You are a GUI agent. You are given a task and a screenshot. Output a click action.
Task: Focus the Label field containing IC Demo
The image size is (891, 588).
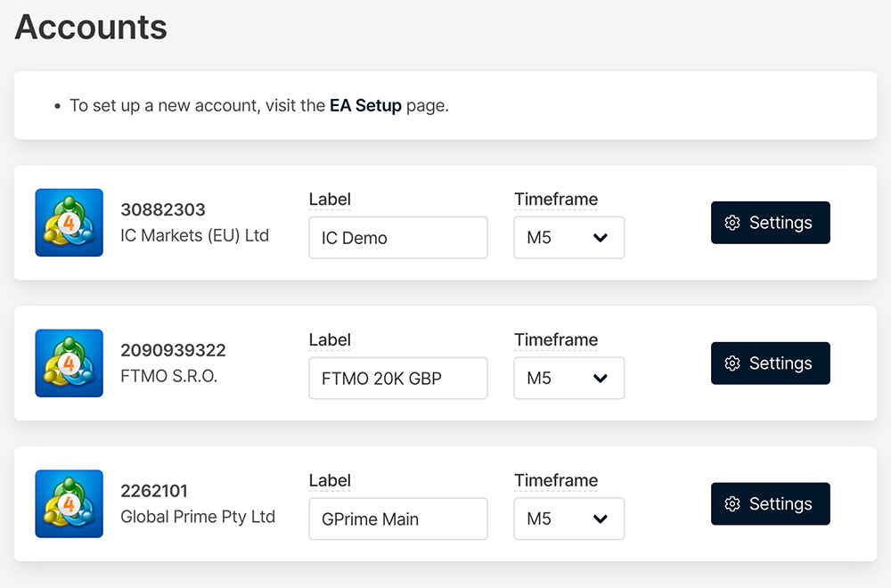[x=397, y=238]
